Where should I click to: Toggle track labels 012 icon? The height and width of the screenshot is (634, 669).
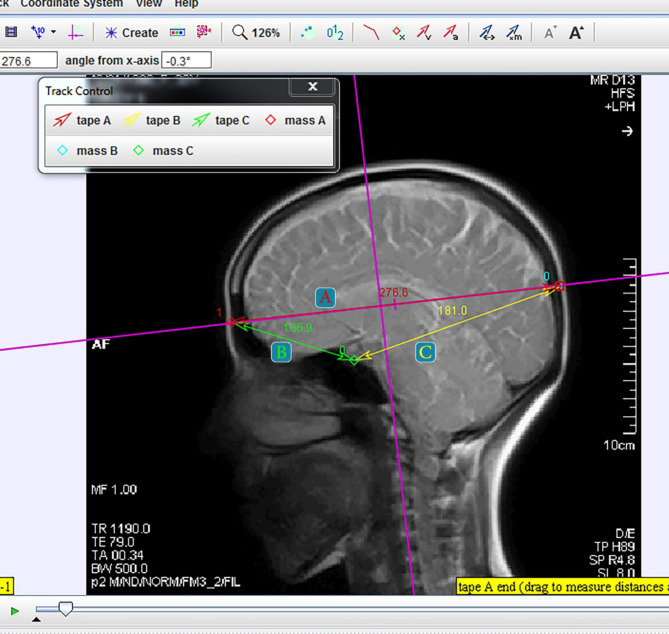335,33
